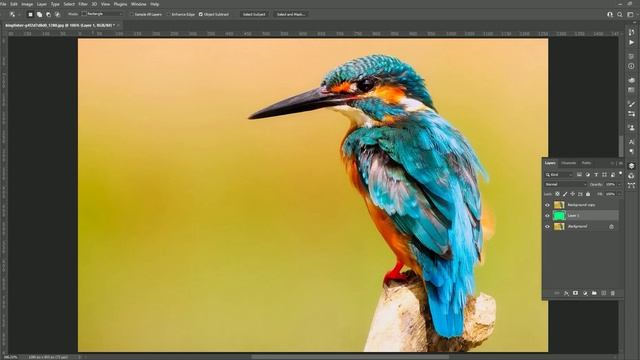Screen dimensions: 640x360
Task: Open the Filter menu
Action: coord(83,4)
